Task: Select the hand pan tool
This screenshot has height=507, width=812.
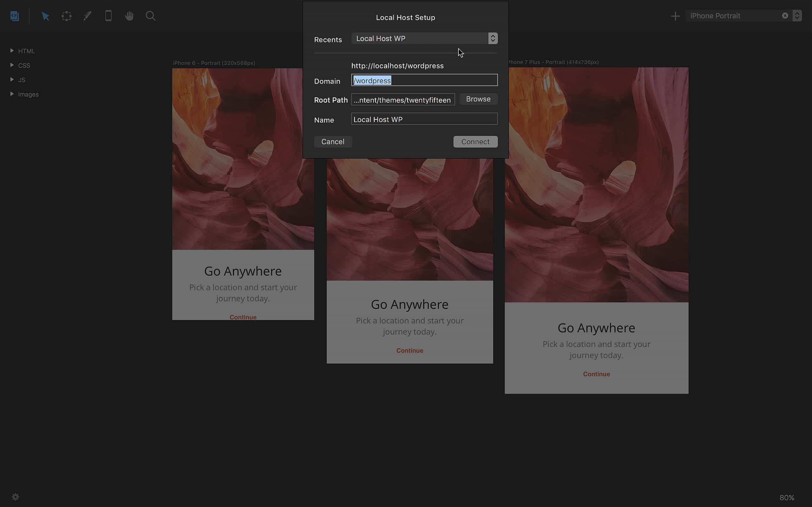Action: pyautogui.click(x=129, y=16)
